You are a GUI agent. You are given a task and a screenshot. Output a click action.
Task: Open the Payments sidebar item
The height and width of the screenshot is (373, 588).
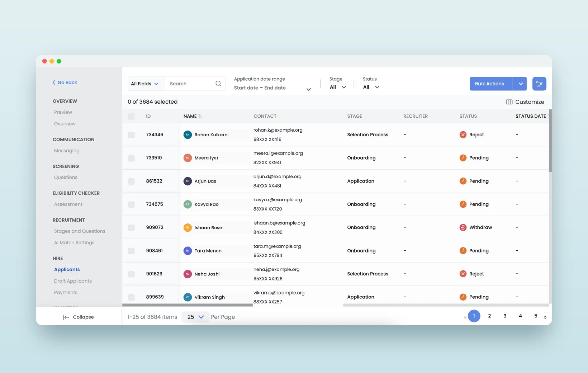[66, 293]
